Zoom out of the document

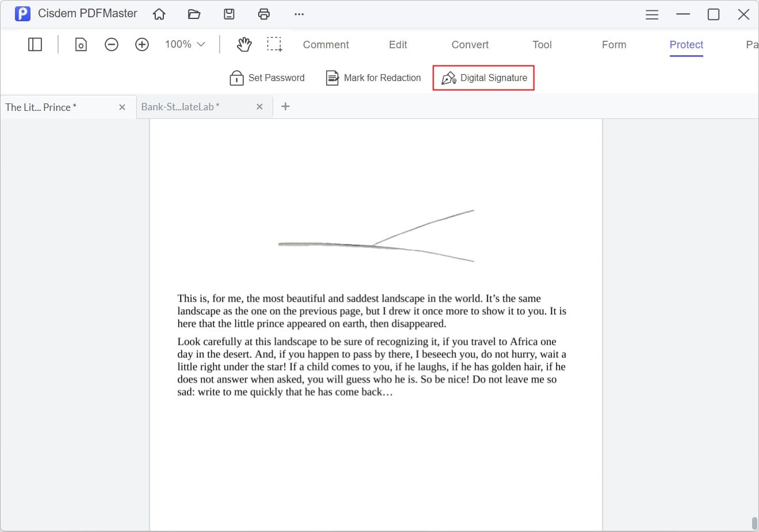click(x=112, y=44)
